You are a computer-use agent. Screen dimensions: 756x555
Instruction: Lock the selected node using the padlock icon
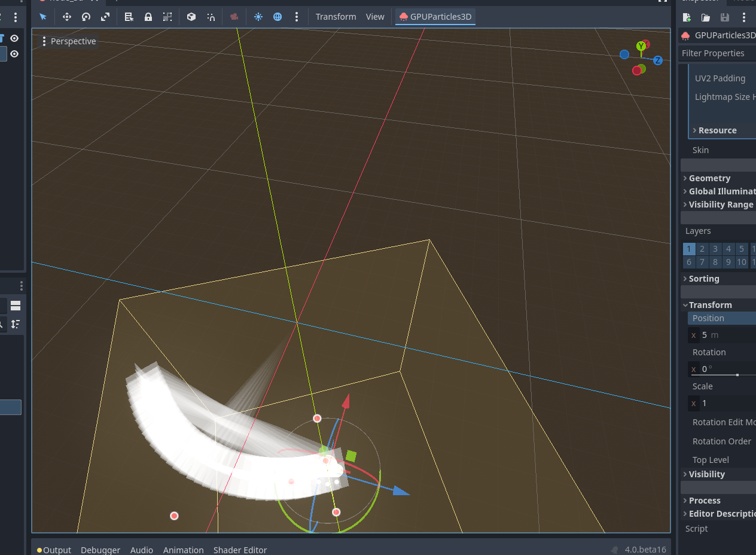pyautogui.click(x=148, y=16)
